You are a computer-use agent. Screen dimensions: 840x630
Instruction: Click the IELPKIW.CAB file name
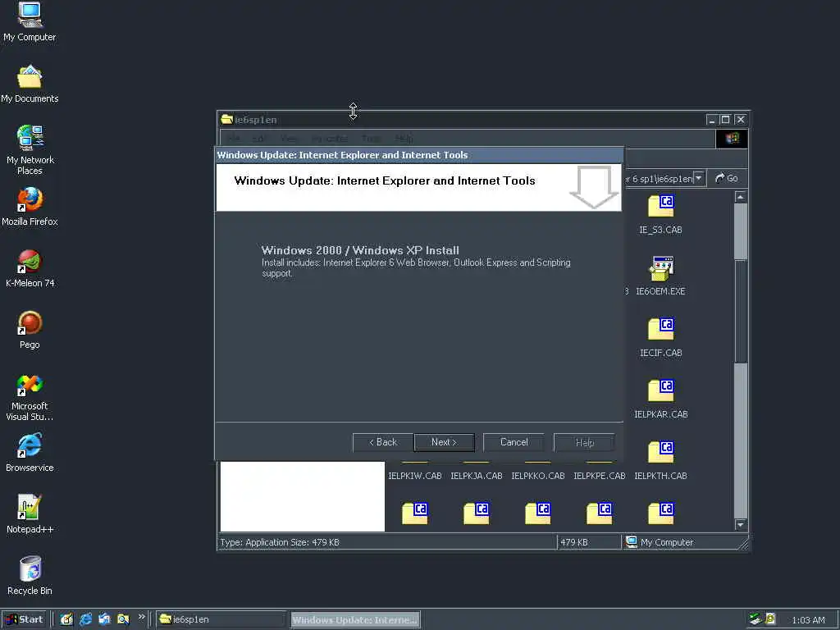pos(414,476)
